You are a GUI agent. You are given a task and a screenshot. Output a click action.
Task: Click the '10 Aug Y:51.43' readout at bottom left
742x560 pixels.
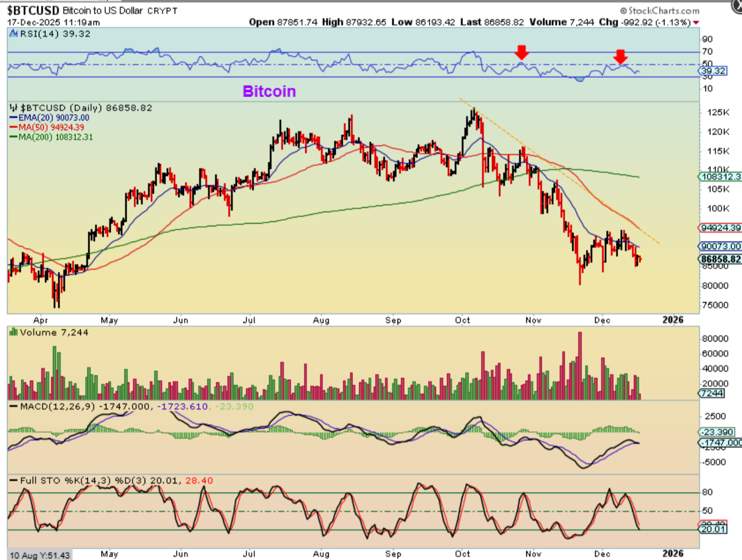pos(40,555)
